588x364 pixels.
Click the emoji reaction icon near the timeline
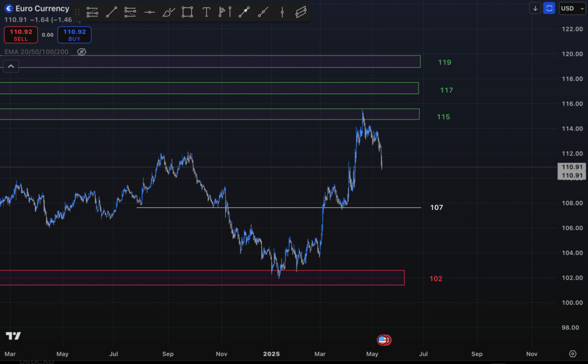click(383, 339)
